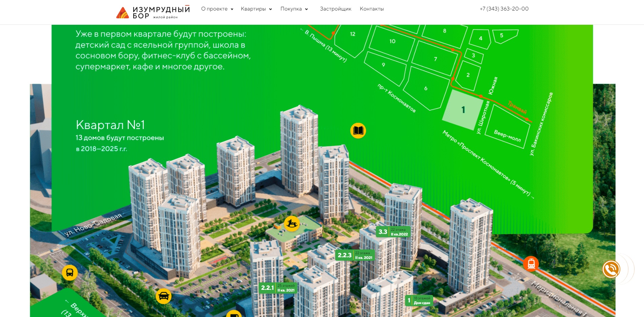Open the yellow book (school) marker
Viewport: 644px width, 317px height.
(x=358, y=131)
